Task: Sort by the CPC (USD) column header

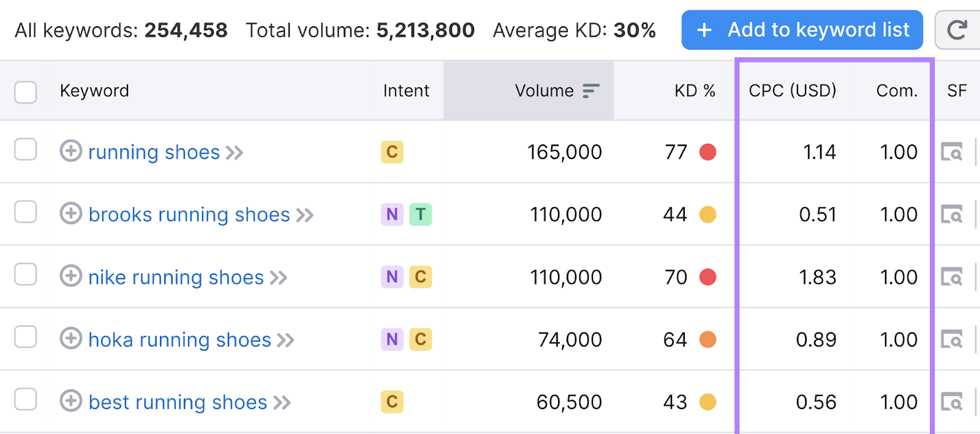Action: coord(793,91)
